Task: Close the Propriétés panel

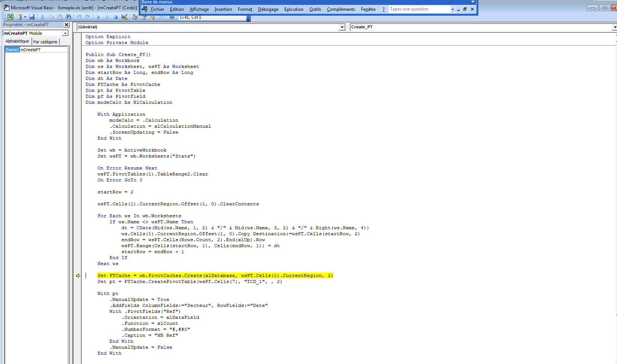Action: [67, 25]
